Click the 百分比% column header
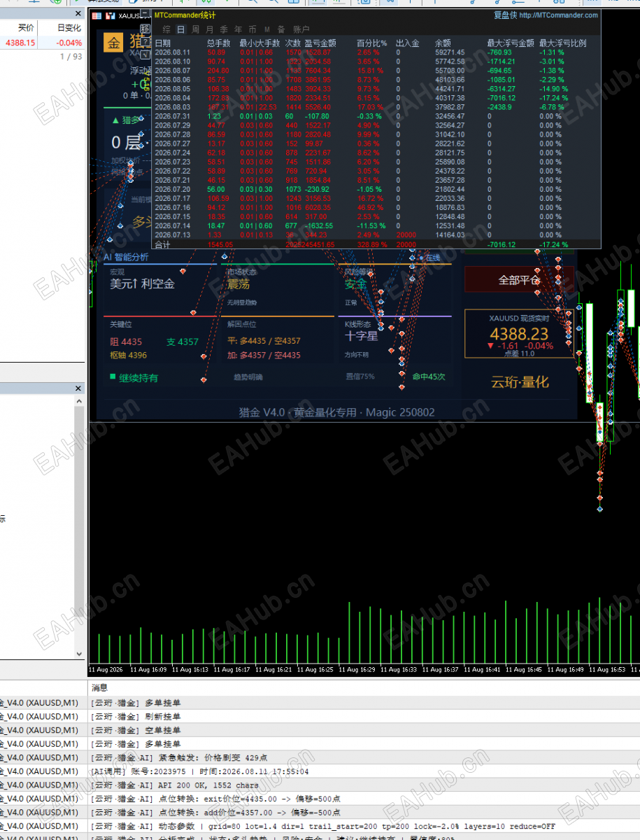Image resolution: width=640 pixels, height=840 pixels. (x=371, y=43)
